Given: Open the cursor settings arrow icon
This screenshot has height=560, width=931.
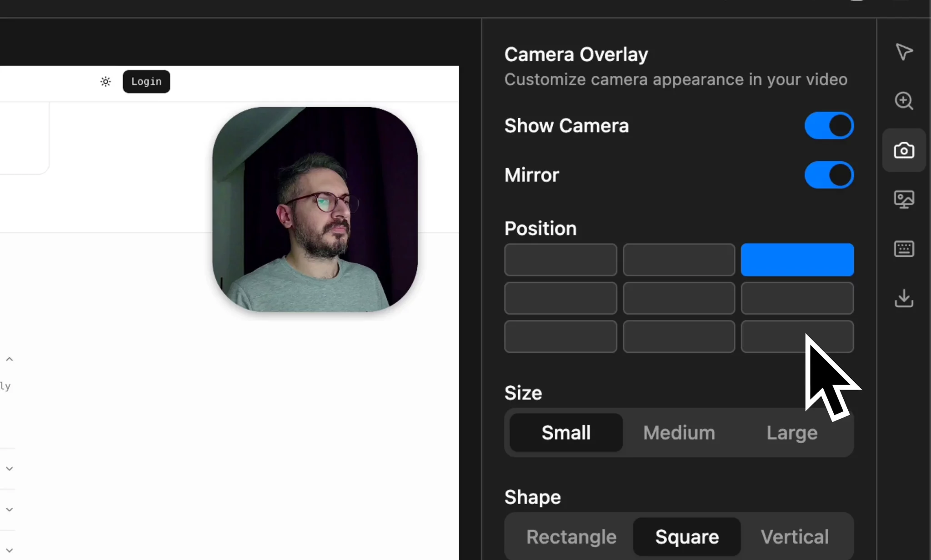Looking at the screenshot, I should [x=904, y=52].
